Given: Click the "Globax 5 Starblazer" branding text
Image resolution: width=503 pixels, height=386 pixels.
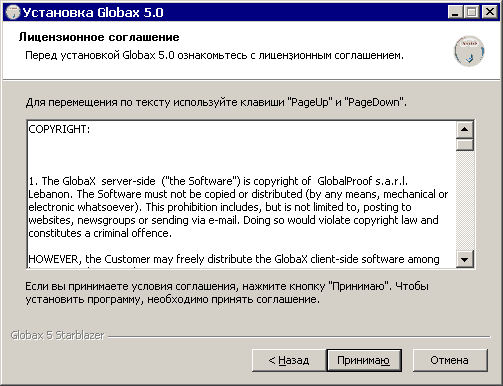Looking at the screenshot, I should [x=57, y=335].
